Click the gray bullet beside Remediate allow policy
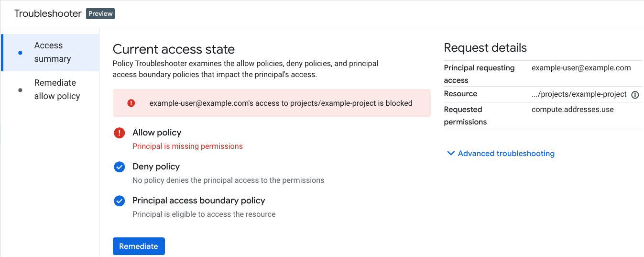Image resolution: width=644 pixels, height=257 pixels. coord(20,90)
